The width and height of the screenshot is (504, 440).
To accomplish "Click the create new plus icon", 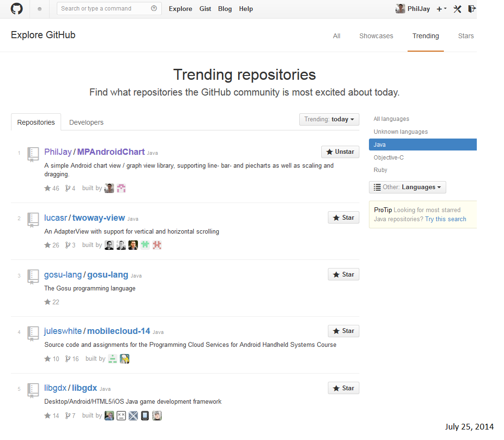I will (441, 9).
